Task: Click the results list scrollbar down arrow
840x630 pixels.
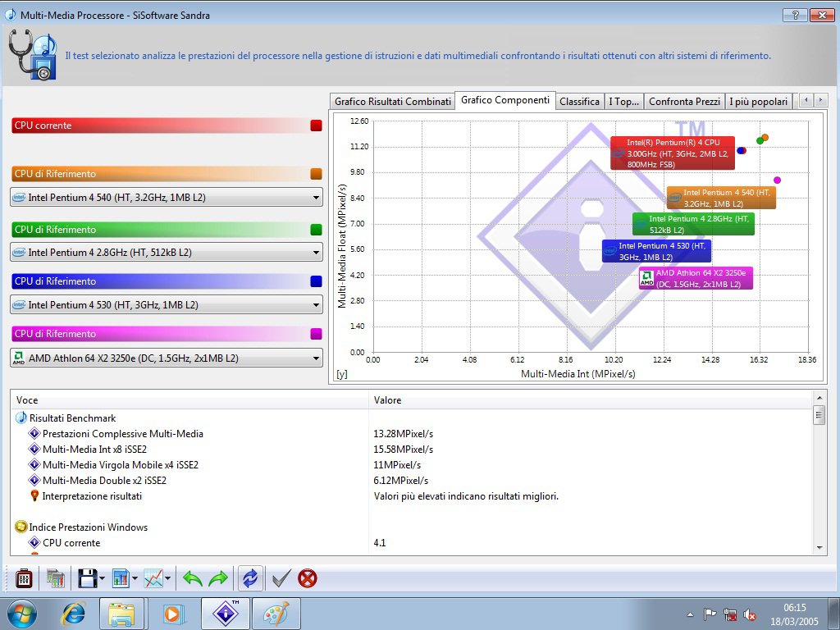Action: tap(819, 547)
